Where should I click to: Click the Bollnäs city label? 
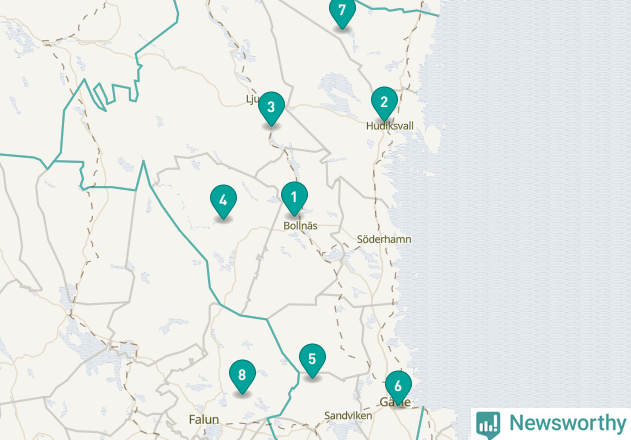coord(300,226)
